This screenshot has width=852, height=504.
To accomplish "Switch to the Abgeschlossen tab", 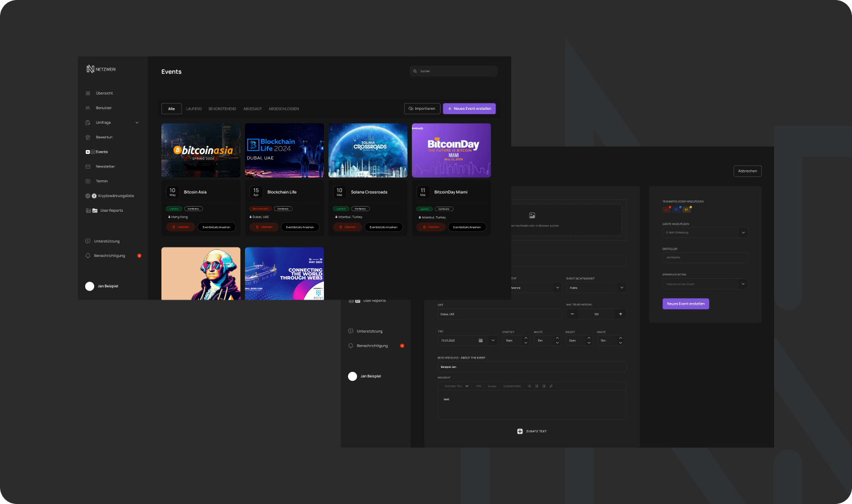I will [x=284, y=109].
